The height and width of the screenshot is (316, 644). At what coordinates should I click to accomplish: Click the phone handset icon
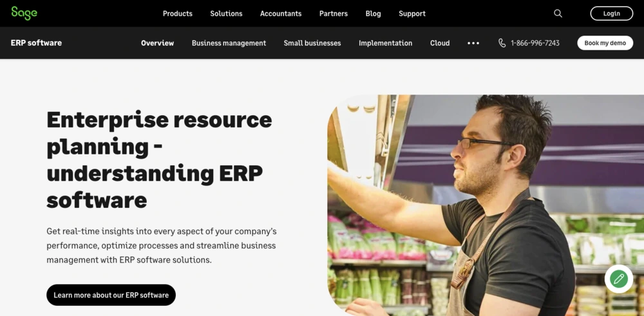click(x=502, y=43)
